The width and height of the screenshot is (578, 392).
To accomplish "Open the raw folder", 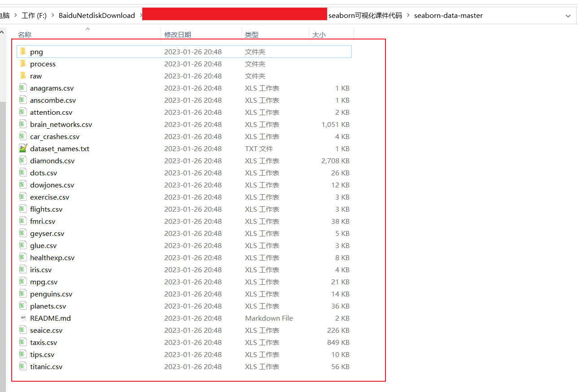I will pyautogui.click(x=35, y=76).
